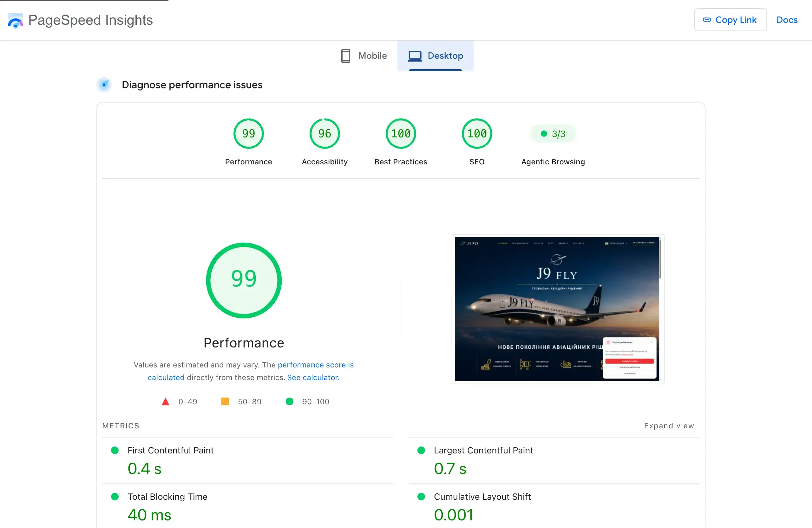
Task: Click the Agentic Browsing 3/3 badge
Action: click(553, 134)
